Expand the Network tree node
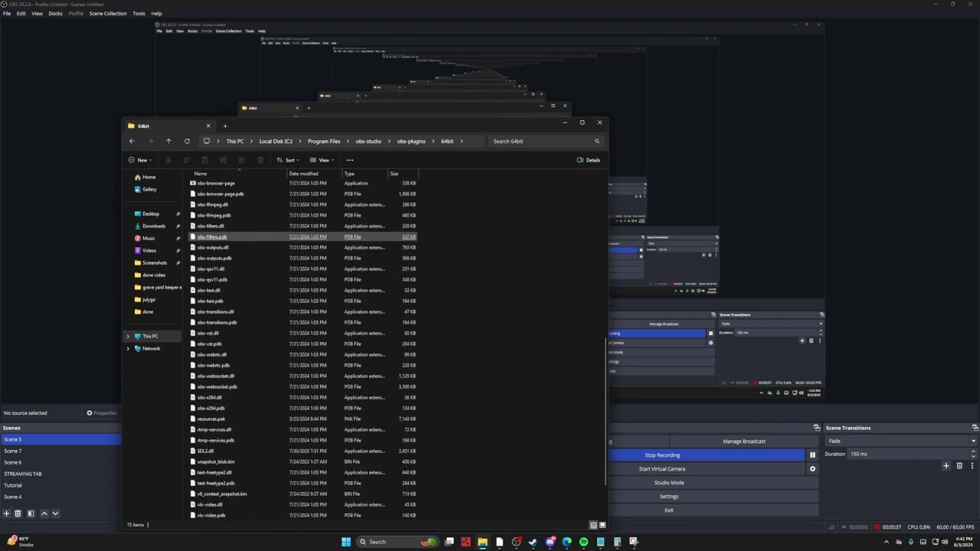Viewport: 980px width, 551px height. (x=128, y=349)
